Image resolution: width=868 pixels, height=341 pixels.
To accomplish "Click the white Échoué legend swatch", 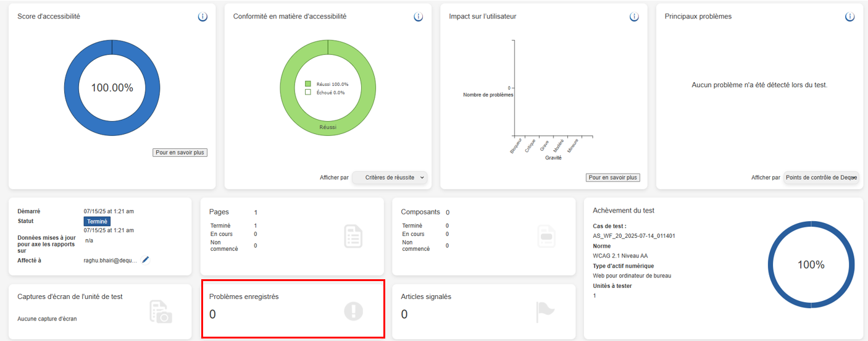I will pos(307,92).
